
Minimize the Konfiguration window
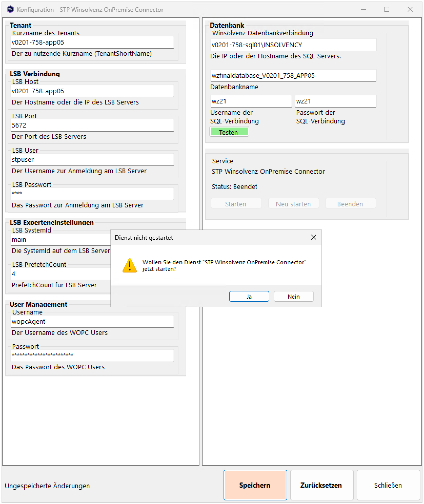coord(363,9)
